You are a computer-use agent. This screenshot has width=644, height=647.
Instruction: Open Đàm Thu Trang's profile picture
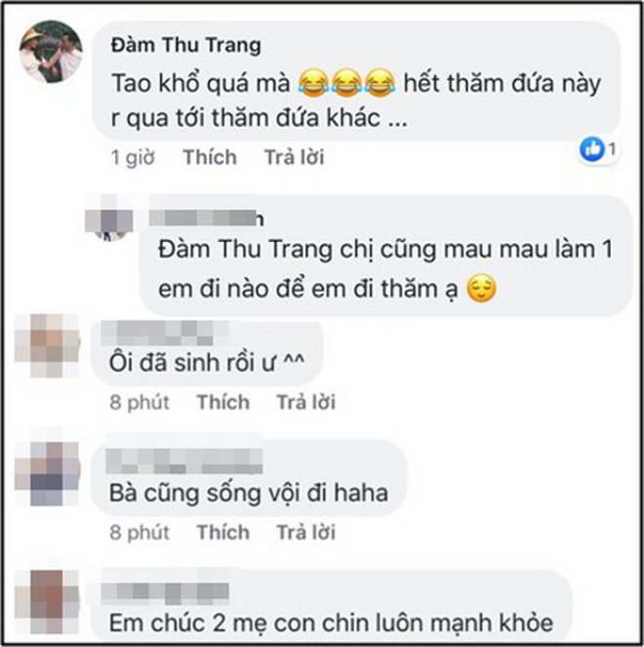click(x=51, y=52)
